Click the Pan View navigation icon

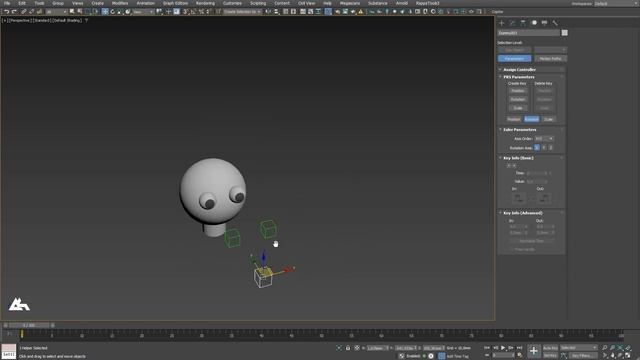(612, 356)
